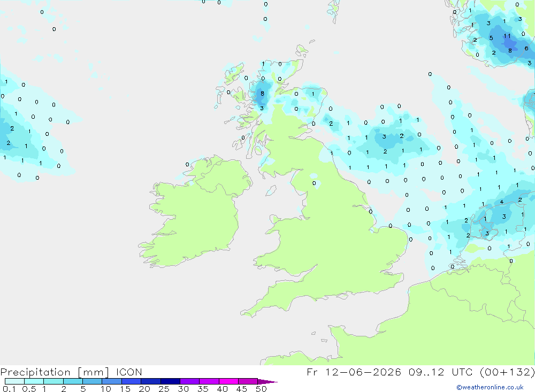Click the over-50 mm arrow tip of legend

point(268,382)
